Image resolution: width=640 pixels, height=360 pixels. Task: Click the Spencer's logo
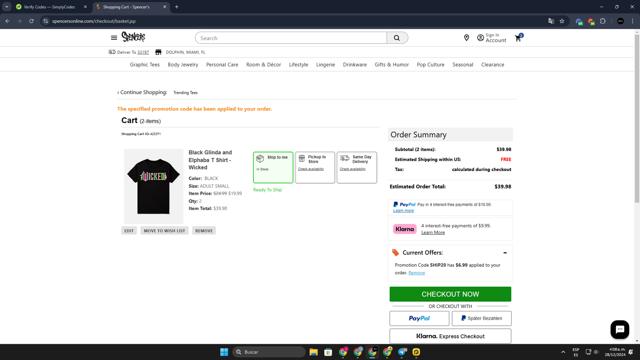pyautogui.click(x=133, y=37)
